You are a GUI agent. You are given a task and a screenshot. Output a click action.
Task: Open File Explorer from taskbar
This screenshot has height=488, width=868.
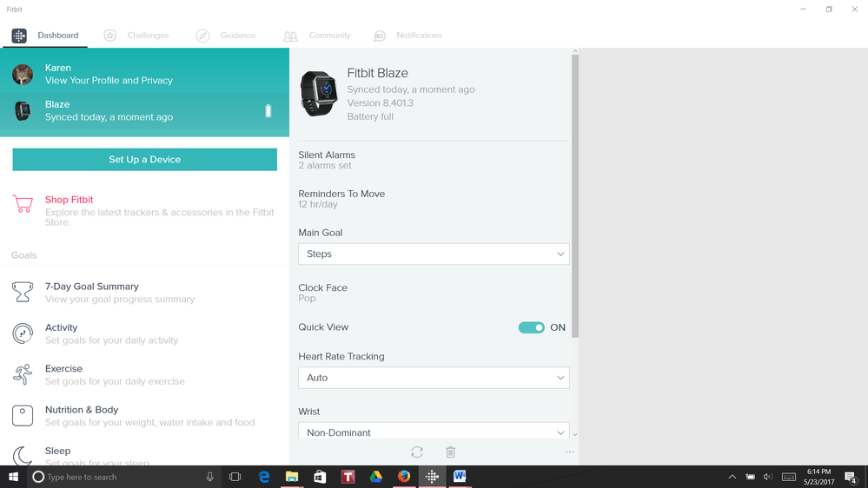click(292, 477)
